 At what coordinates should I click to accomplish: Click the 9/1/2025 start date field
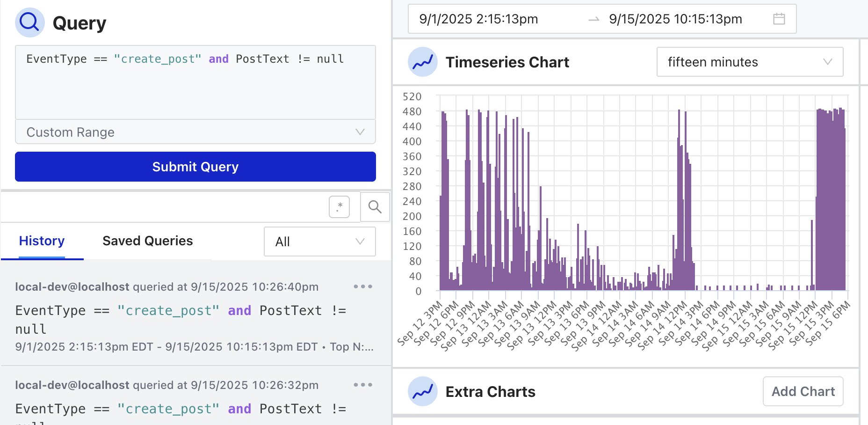coord(478,19)
